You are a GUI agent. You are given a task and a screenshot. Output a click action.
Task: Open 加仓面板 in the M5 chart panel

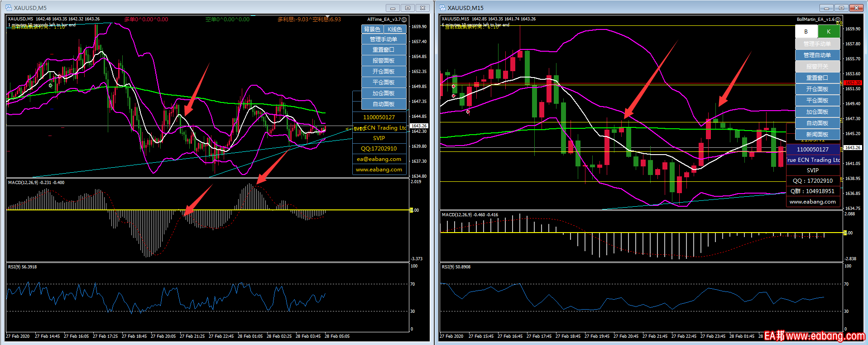384,93
